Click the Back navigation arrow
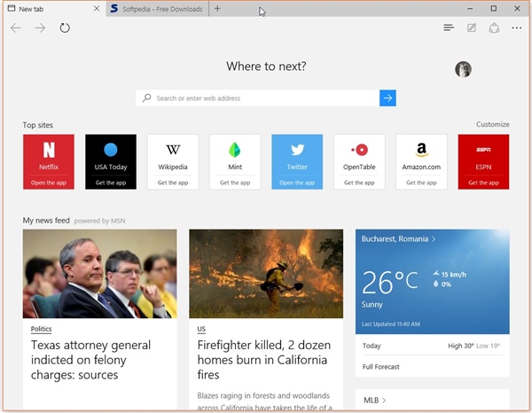Screen dimensions: 532x413 [16, 28]
